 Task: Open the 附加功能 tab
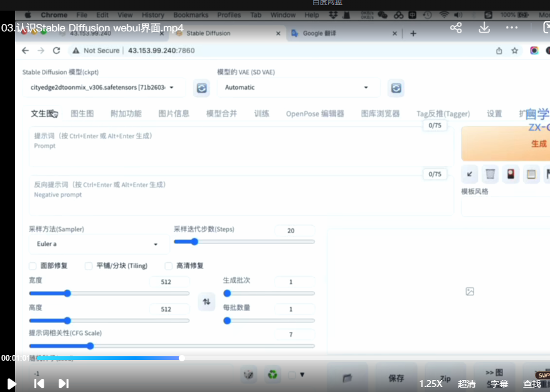(x=126, y=114)
